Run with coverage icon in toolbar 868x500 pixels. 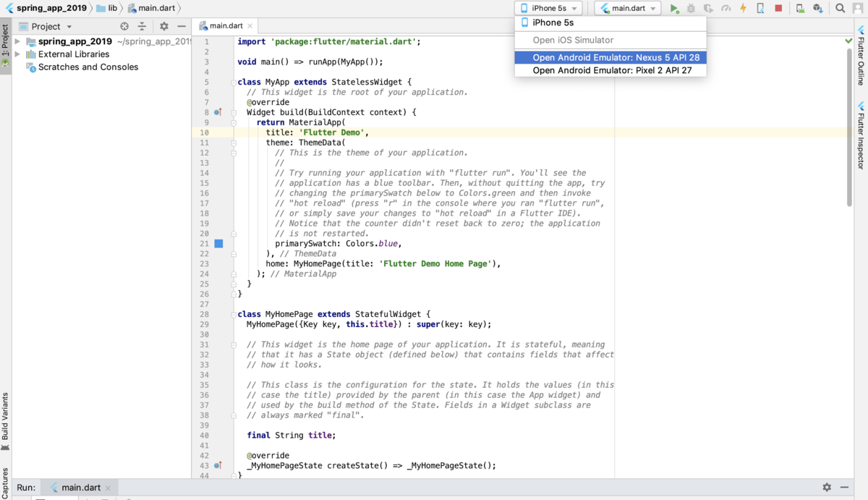click(x=709, y=9)
